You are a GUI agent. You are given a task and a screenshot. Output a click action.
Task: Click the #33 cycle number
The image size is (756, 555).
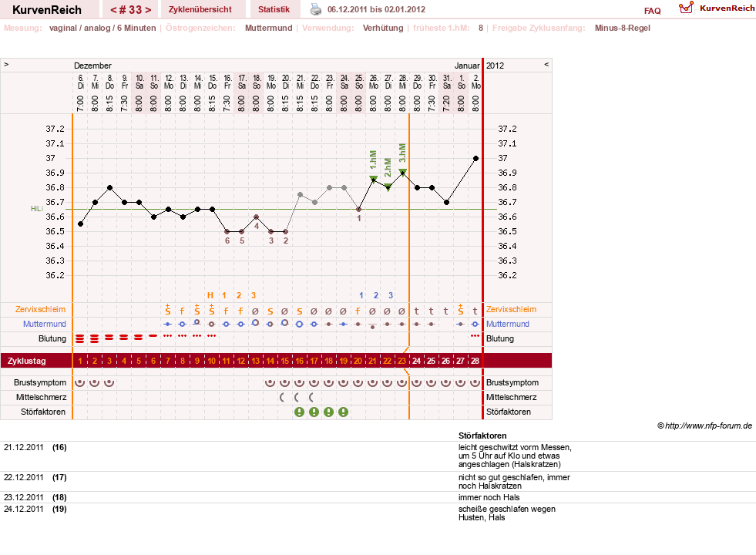click(x=131, y=10)
